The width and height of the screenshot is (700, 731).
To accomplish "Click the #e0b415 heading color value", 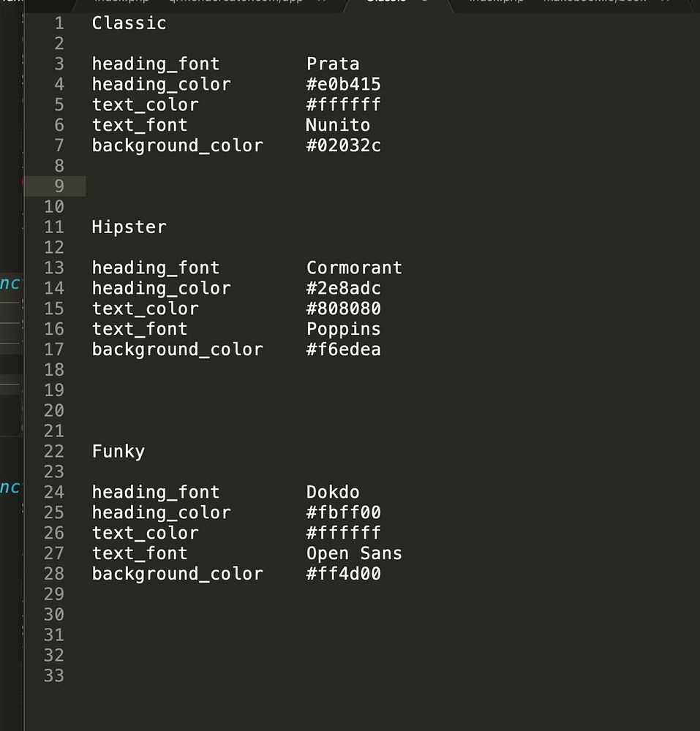I will pyautogui.click(x=343, y=84).
